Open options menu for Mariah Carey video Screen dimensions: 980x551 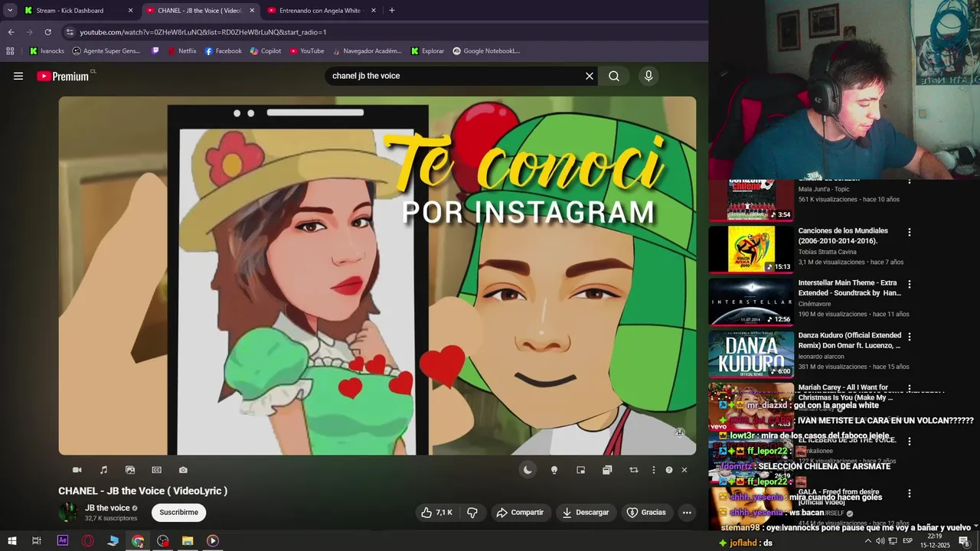[910, 389]
